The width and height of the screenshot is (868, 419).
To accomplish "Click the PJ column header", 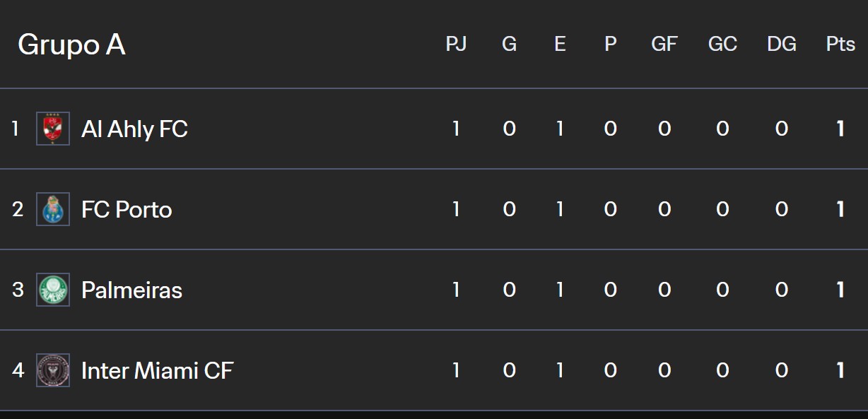I will (x=456, y=44).
